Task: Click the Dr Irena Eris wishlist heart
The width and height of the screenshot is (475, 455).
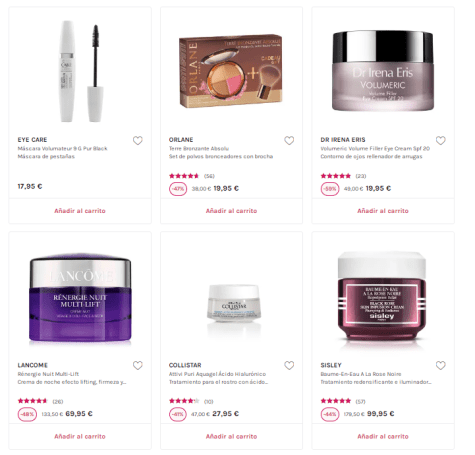Action: [441, 141]
